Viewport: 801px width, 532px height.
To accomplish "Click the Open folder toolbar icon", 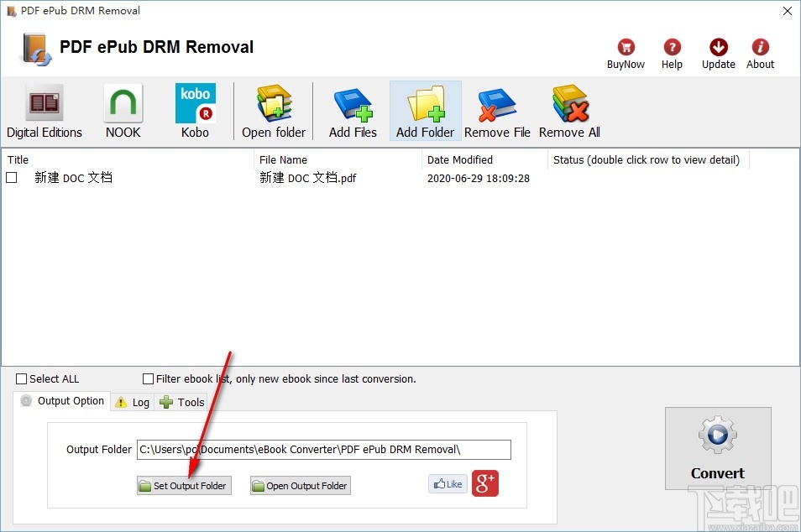I will pyautogui.click(x=274, y=112).
